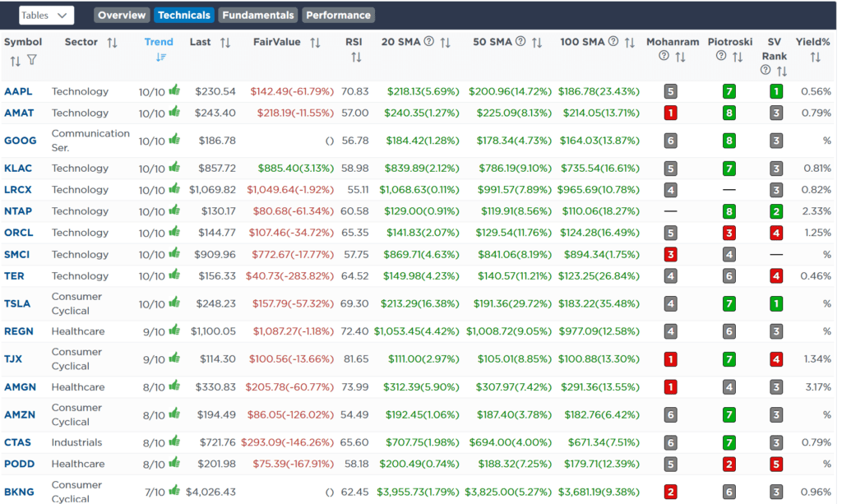Sort by Yield% using its arrow icon
The width and height of the screenshot is (842, 504).
(x=815, y=55)
